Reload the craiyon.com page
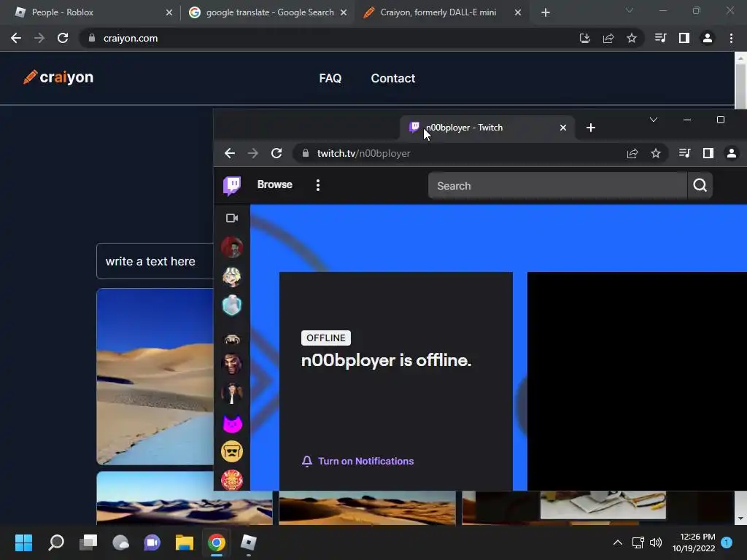Screen dimensions: 747x560 [63, 38]
